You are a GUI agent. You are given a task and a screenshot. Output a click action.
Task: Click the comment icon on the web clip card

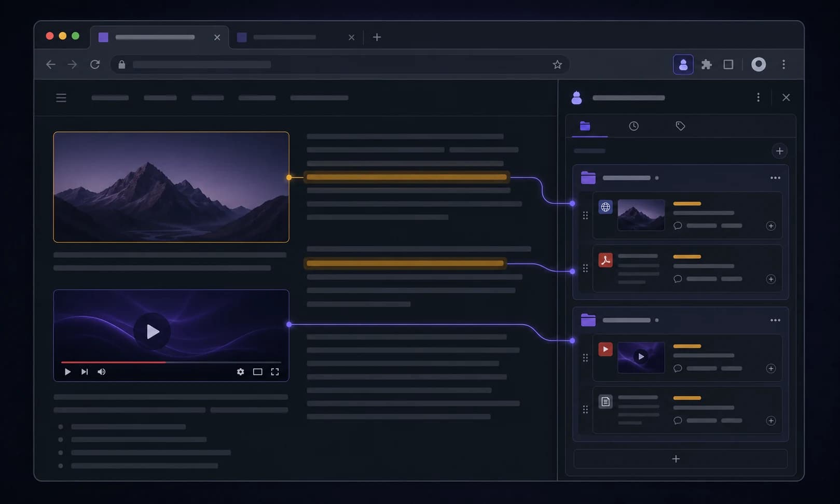678,226
